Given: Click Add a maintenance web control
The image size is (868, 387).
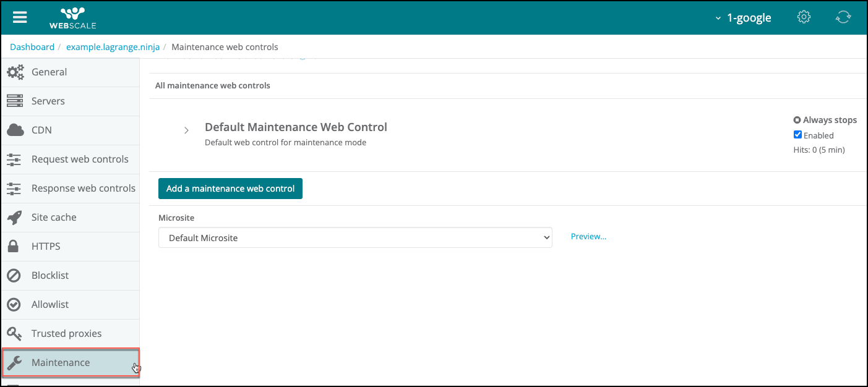Looking at the screenshot, I should [x=230, y=189].
